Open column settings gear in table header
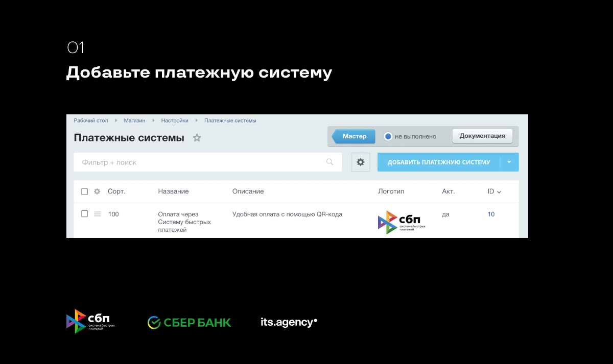This screenshot has height=364, width=613. [x=97, y=191]
